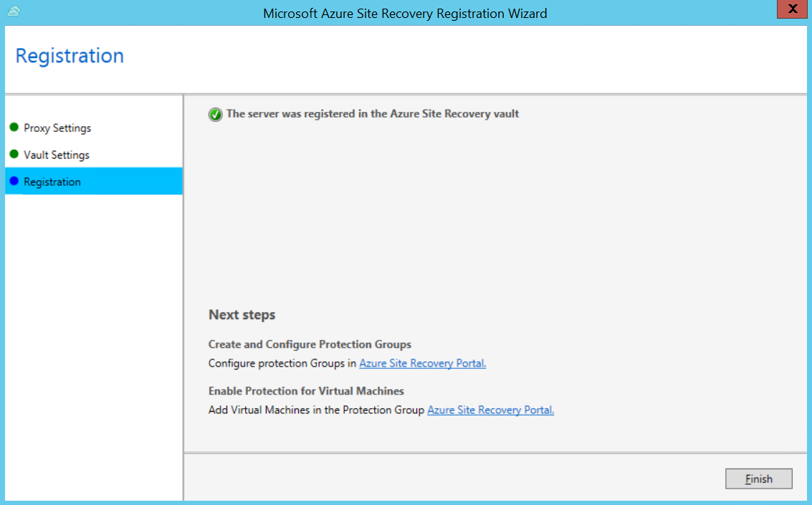
Task: Open the portal link for configuring protection groups
Action: pyautogui.click(x=422, y=364)
